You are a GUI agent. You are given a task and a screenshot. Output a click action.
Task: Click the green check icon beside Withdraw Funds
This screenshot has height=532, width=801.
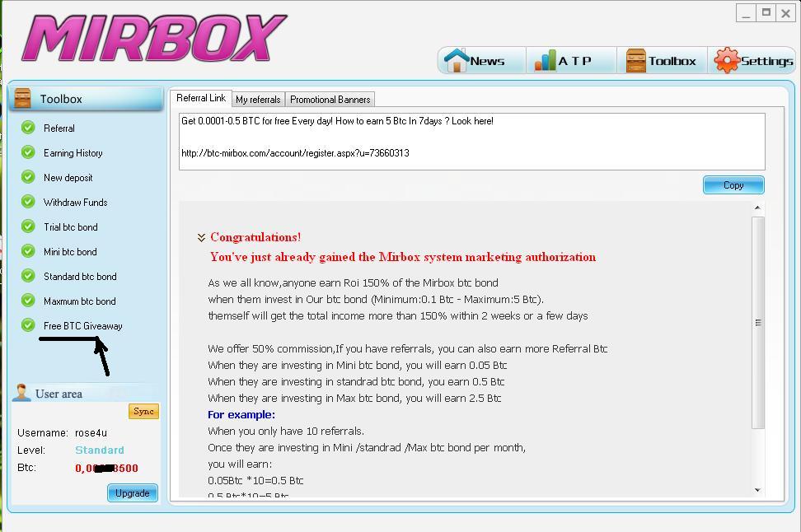tap(28, 202)
